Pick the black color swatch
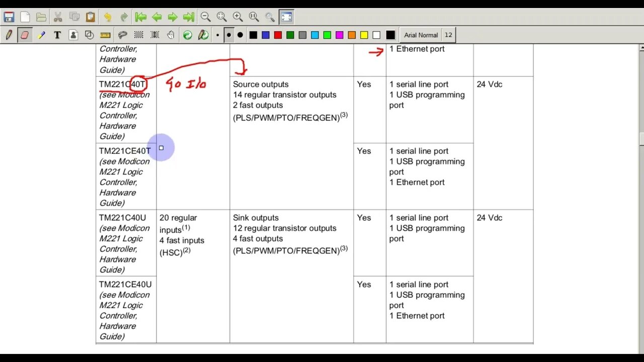This screenshot has width=644, height=362. [253, 35]
